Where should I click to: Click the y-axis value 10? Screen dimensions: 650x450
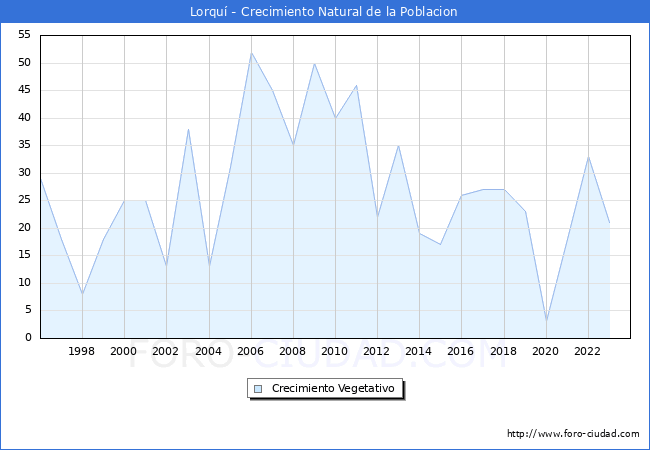coord(24,283)
